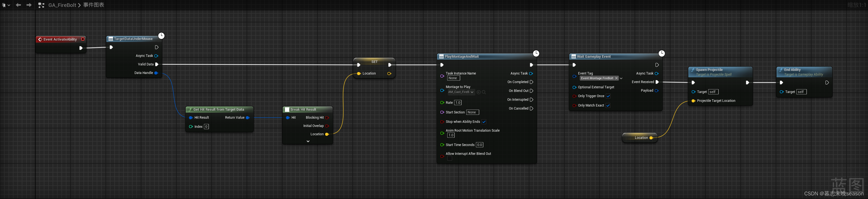Select the SET node title
The width and height of the screenshot is (868, 199).
(374, 62)
